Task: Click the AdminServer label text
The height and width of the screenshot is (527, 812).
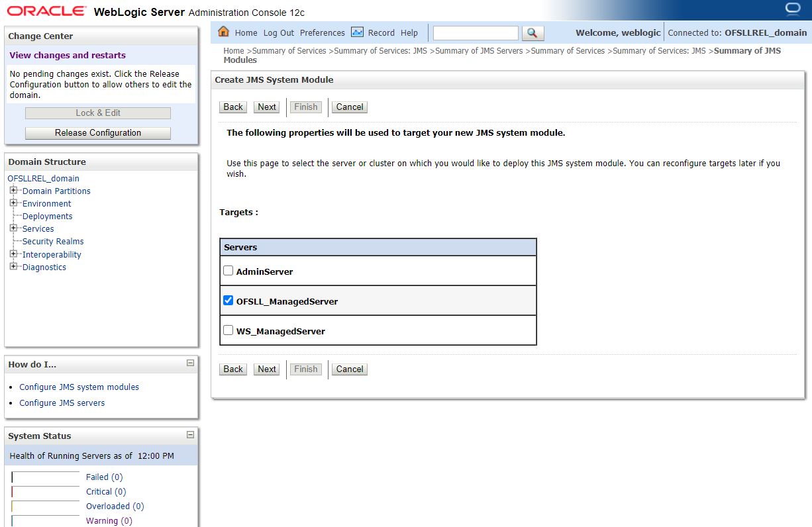Action: click(x=264, y=271)
